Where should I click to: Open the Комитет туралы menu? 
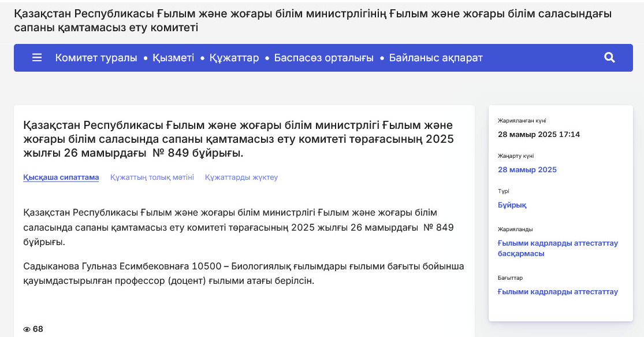(x=96, y=58)
